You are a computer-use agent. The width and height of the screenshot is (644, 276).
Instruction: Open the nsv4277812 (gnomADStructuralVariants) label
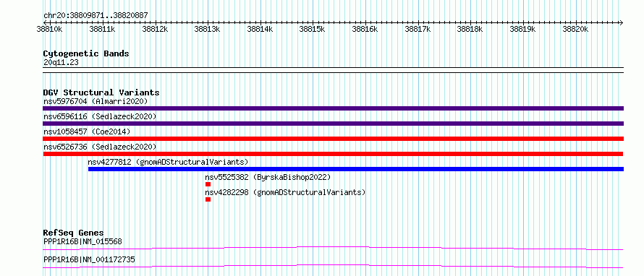168,162
